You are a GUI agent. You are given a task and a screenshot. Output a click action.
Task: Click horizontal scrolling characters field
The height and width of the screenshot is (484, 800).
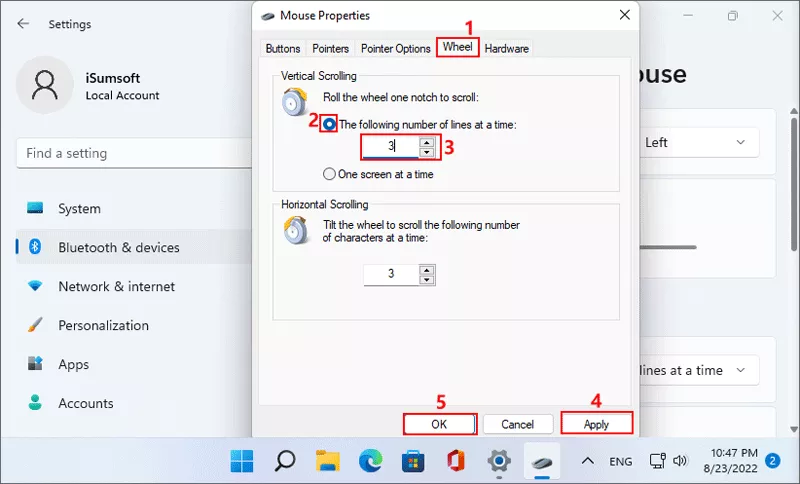(x=391, y=274)
